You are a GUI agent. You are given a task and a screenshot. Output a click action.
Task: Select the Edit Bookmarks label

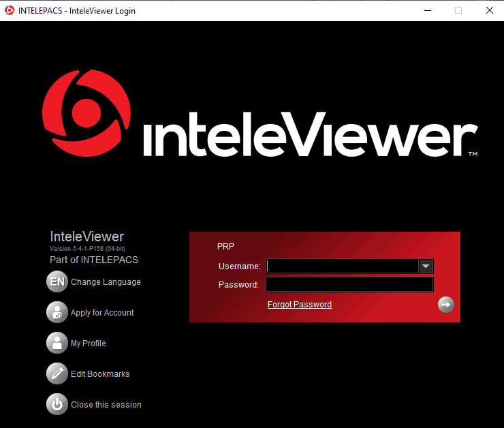coord(100,374)
